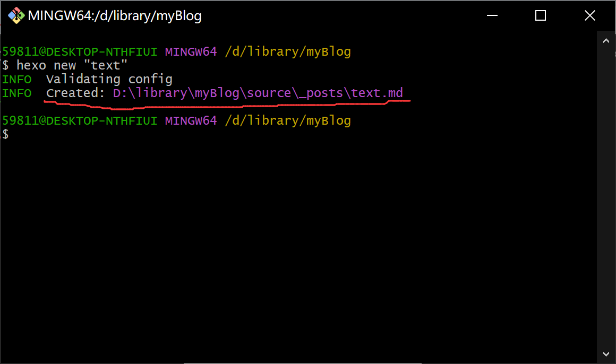The width and height of the screenshot is (616, 364).
Task: Click the scroll down arrow in terminal
Action: coord(606,354)
